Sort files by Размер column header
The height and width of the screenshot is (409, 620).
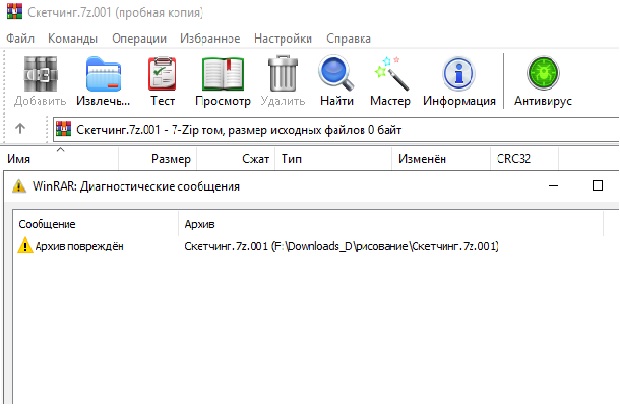click(170, 159)
